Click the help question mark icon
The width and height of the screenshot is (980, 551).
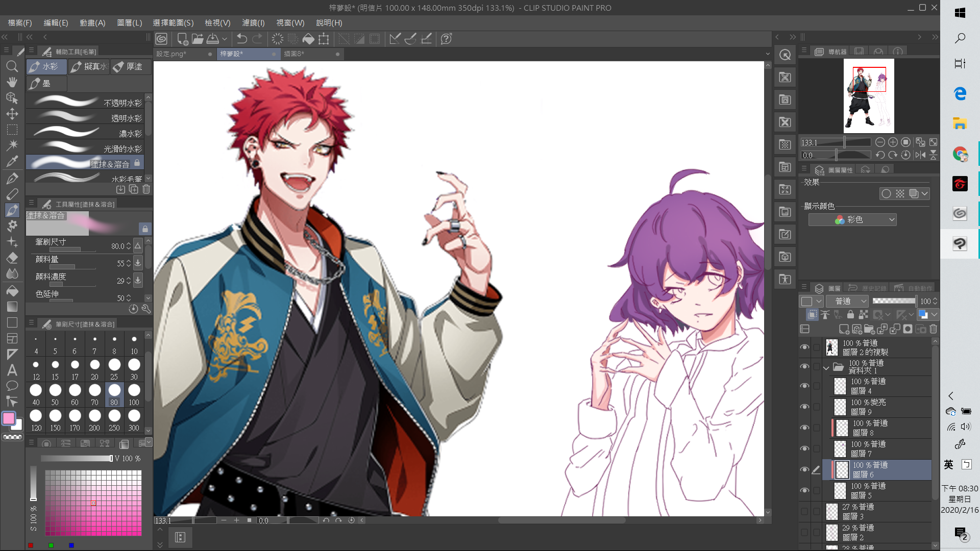click(446, 39)
